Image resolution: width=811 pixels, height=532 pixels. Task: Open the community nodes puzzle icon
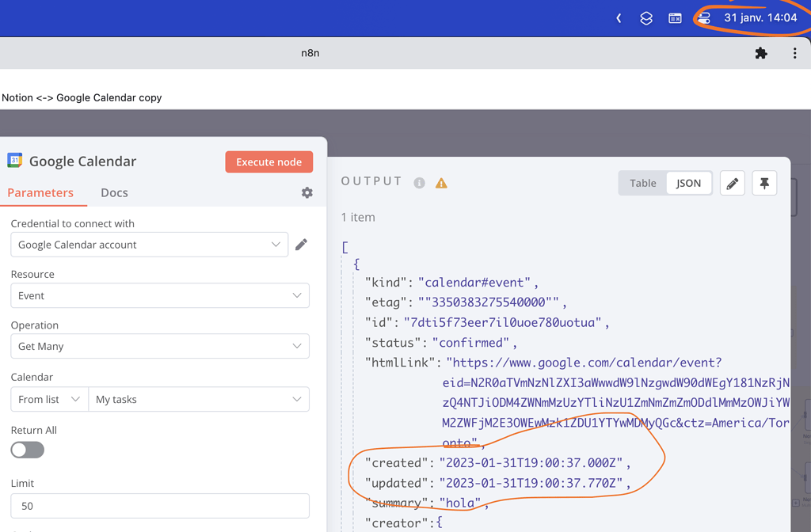pos(761,53)
